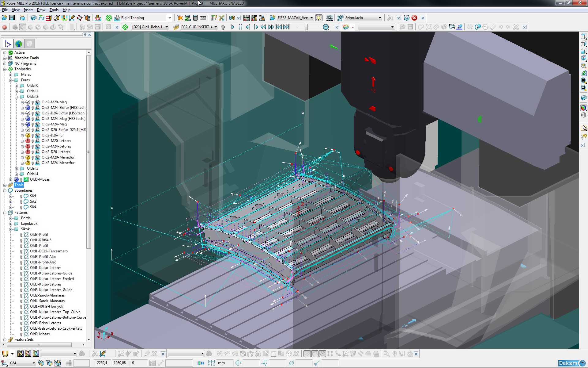Open the FIERS-MAZAK machine tool dropdown

pos(311,18)
